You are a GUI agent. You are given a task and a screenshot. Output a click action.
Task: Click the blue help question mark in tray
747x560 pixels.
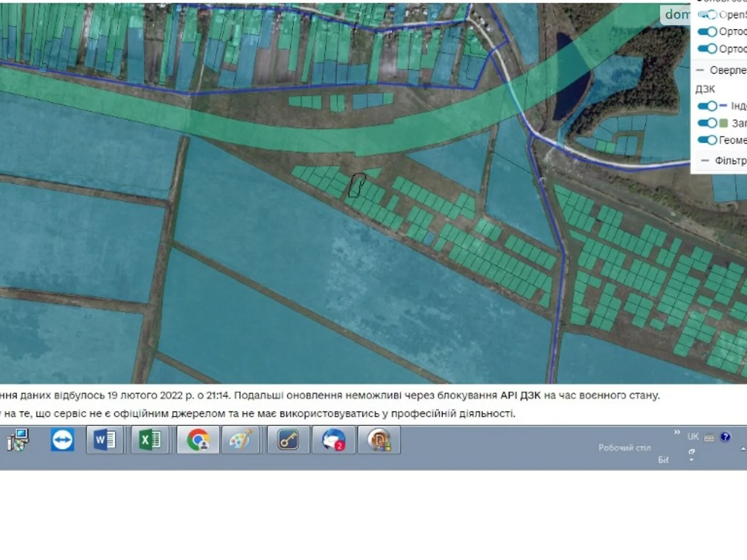click(725, 437)
